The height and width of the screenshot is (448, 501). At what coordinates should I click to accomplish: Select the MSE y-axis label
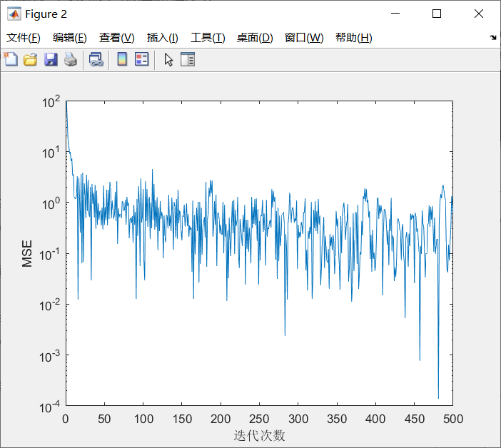[27, 253]
